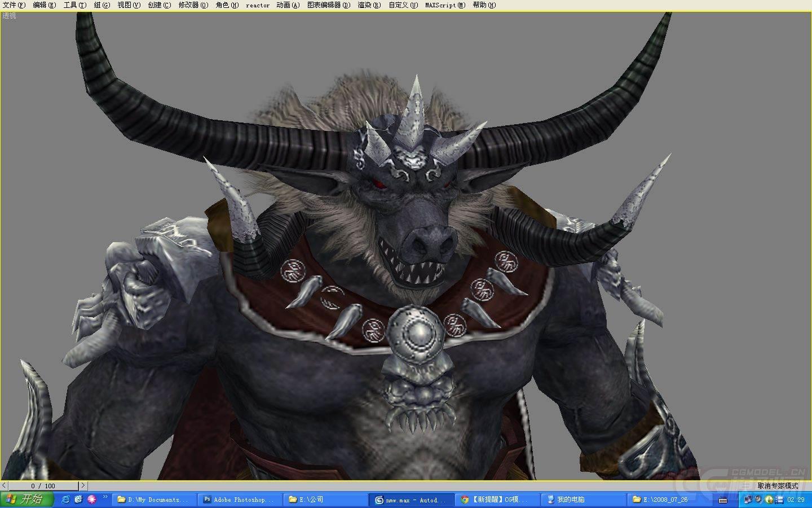Switch to 【新提醒】CG模 Chrome taskbar window
Screen dimensions: 812x508
tap(497, 500)
